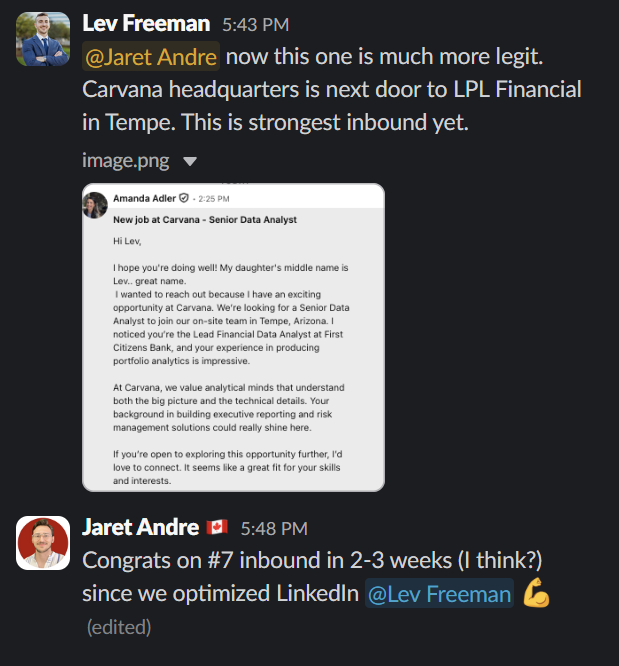Image resolution: width=619 pixels, height=666 pixels.
Task: Open the @Jaret Andre mention
Action: 151,56
